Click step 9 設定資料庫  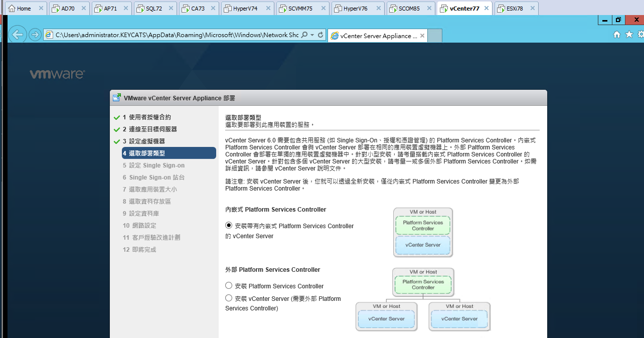point(140,214)
